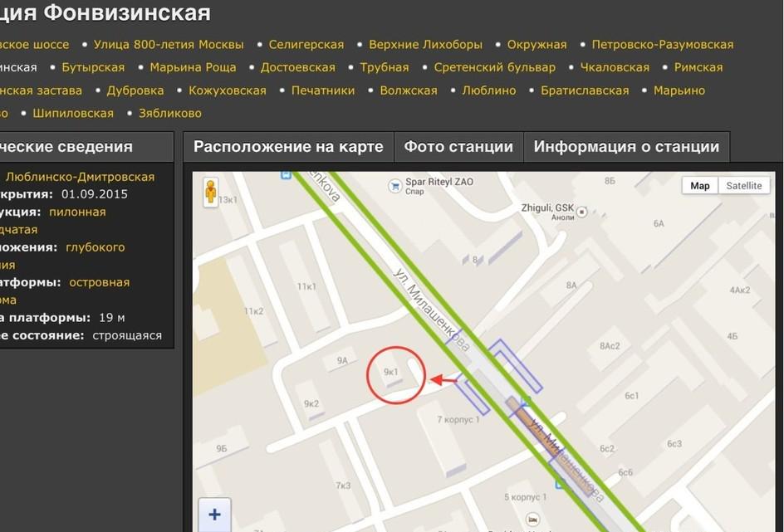Click the zoom in plus button
The width and height of the screenshot is (784, 532).
(x=214, y=515)
